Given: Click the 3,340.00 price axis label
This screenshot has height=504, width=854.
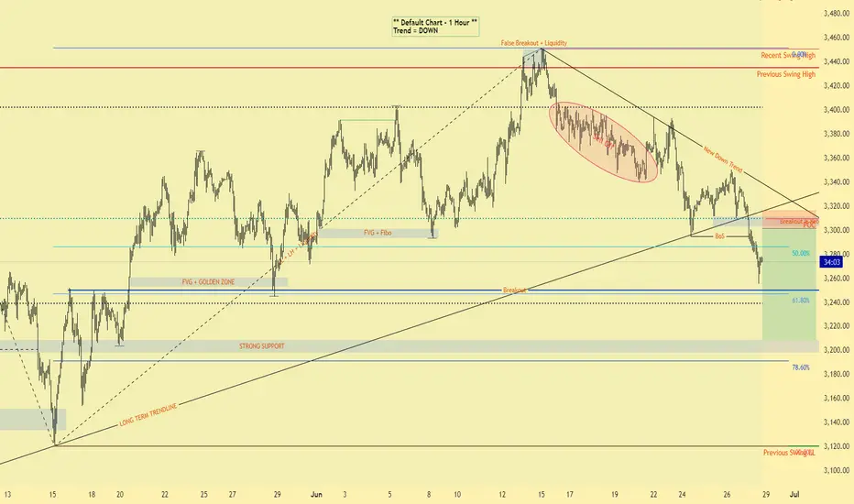Looking at the screenshot, I should [x=837, y=182].
